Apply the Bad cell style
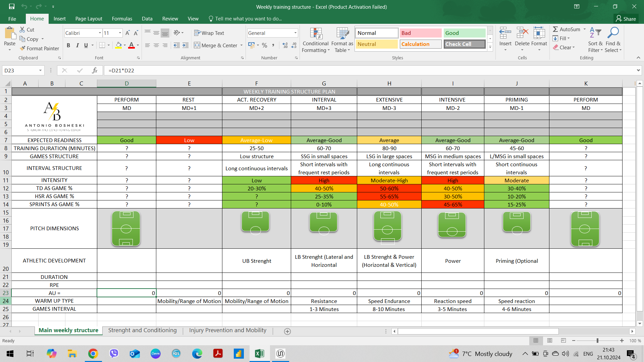The image size is (644, 362). pos(420,33)
